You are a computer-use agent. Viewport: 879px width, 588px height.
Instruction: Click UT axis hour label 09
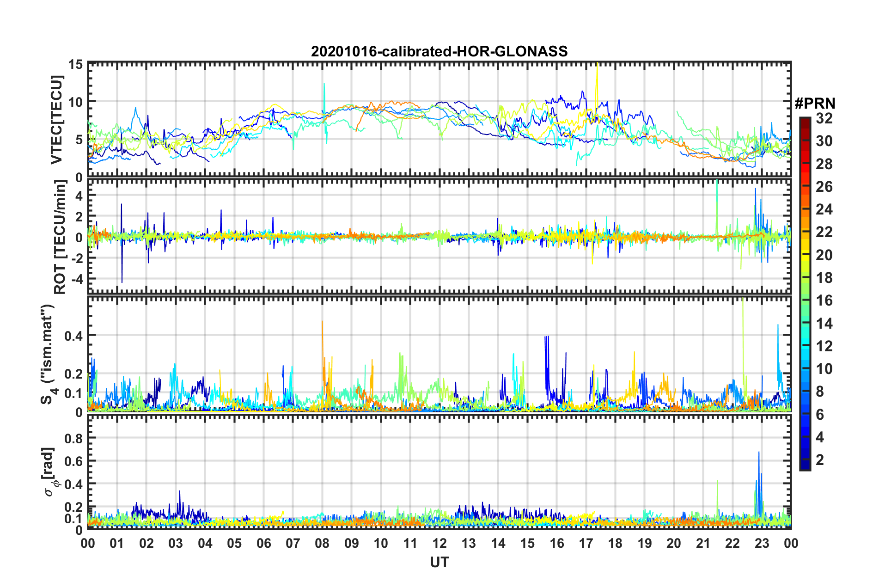point(352,543)
